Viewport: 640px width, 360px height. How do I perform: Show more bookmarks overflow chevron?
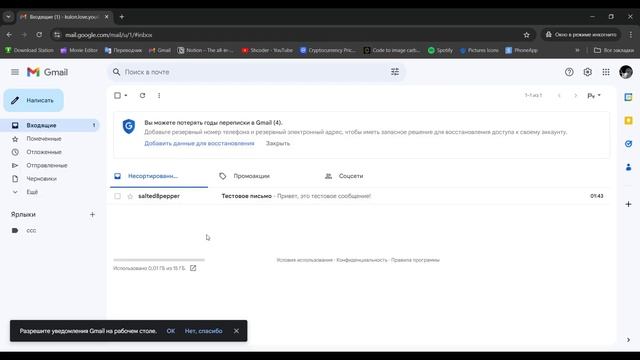point(577,50)
